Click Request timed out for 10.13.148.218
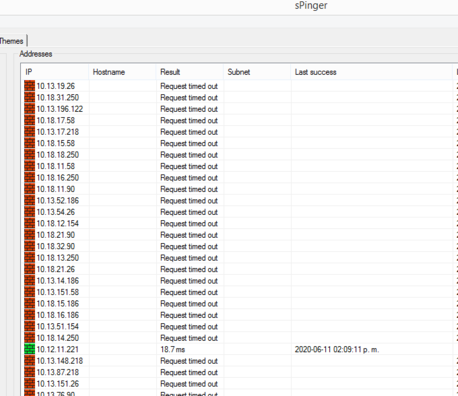458x396 pixels. tap(189, 361)
